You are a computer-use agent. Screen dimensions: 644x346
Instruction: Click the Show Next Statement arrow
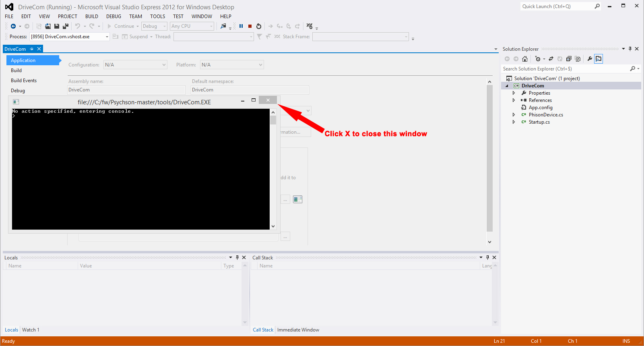(270, 26)
